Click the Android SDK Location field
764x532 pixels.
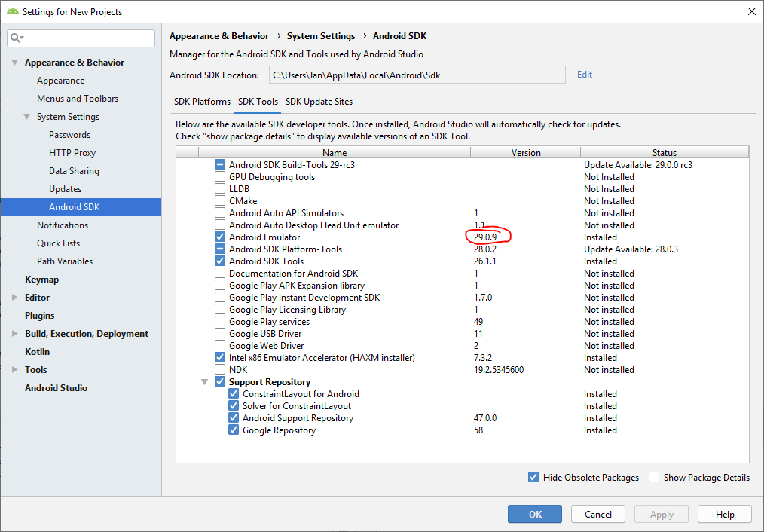click(x=417, y=75)
